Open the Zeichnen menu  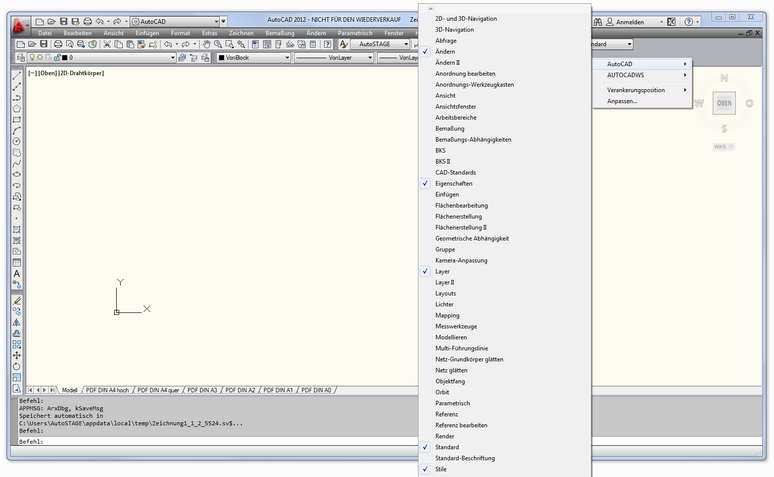(241, 33)
